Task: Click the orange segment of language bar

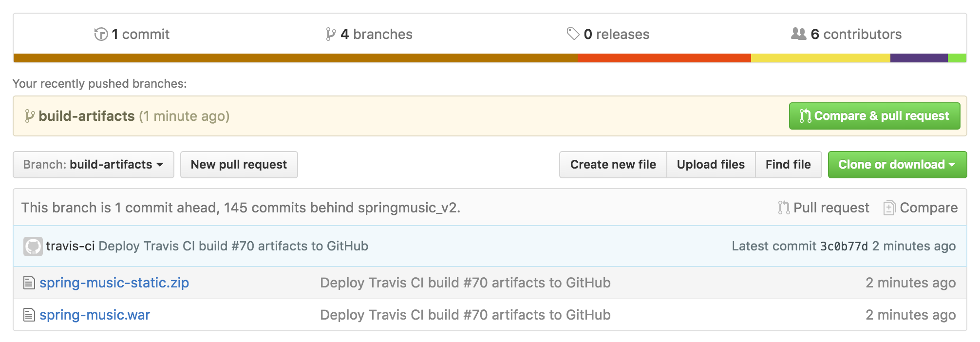Action: (664, 58)
